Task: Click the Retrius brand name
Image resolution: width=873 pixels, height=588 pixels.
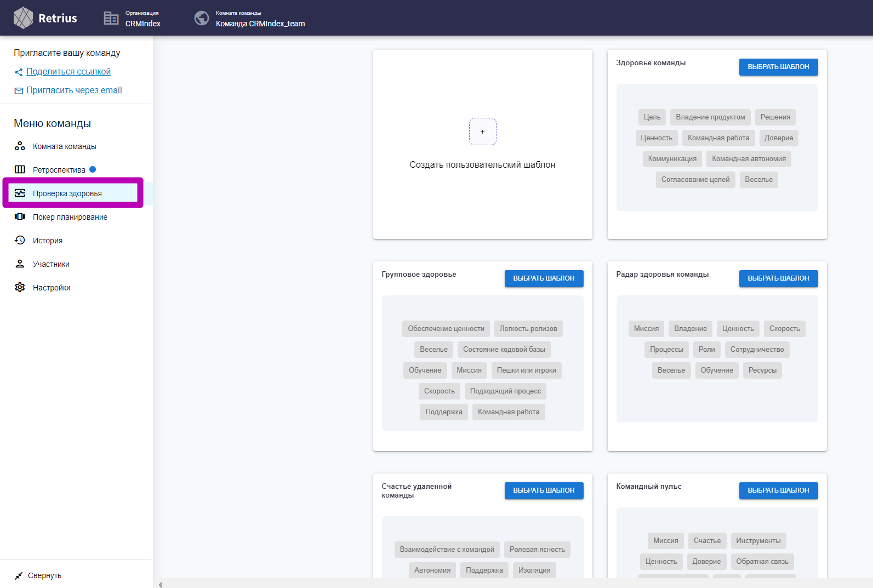Action: [x=58, y=18]
